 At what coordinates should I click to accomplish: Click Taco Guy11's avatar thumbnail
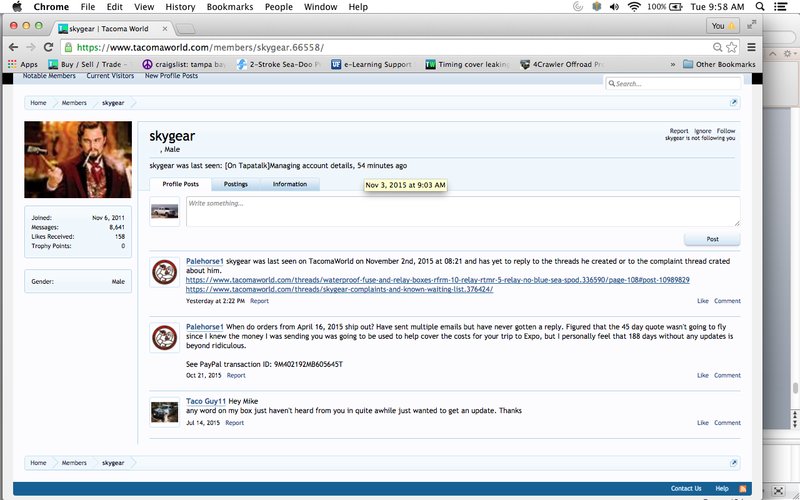pos(164,412)
